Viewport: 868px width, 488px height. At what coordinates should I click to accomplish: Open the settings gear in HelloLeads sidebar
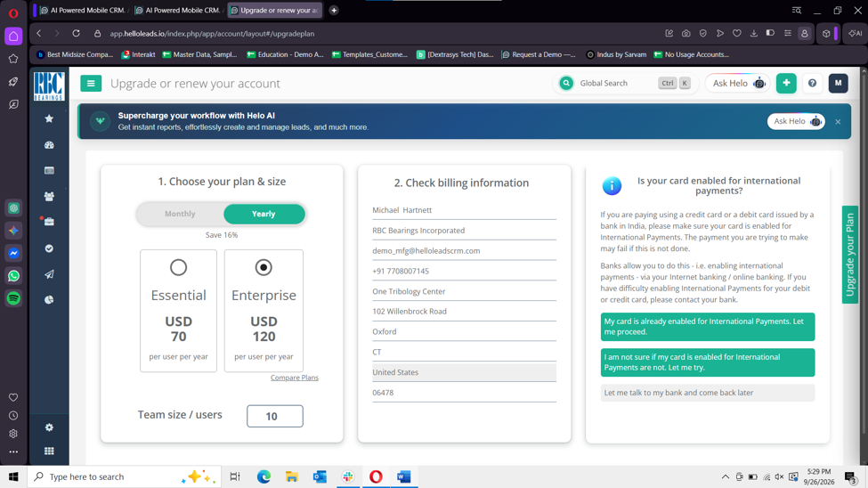click(49, 427)
